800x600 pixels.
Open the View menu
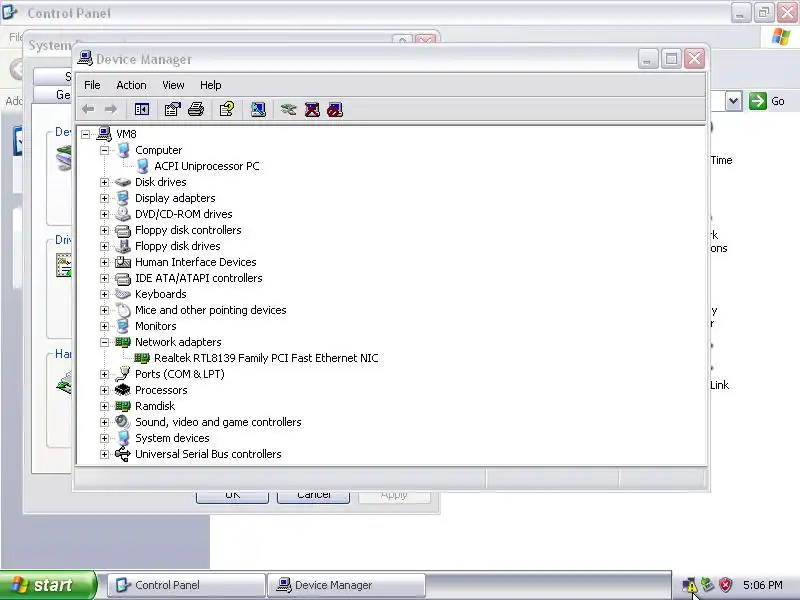[173, 85]
